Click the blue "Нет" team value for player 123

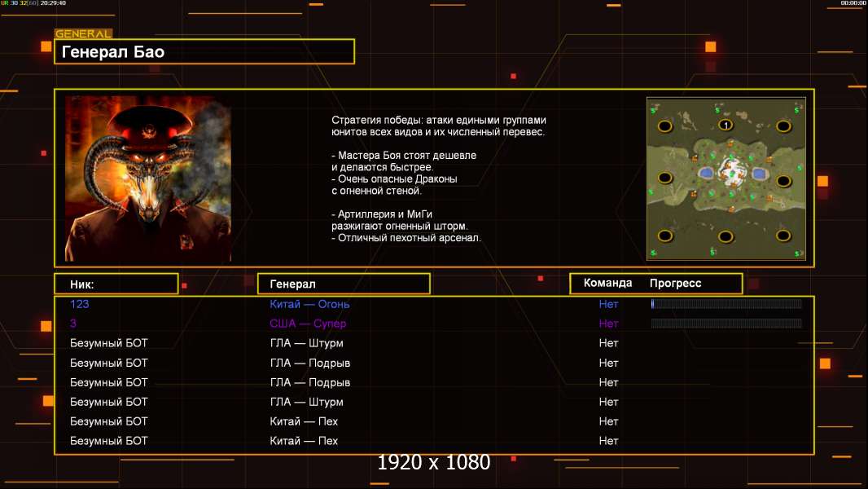608,303
